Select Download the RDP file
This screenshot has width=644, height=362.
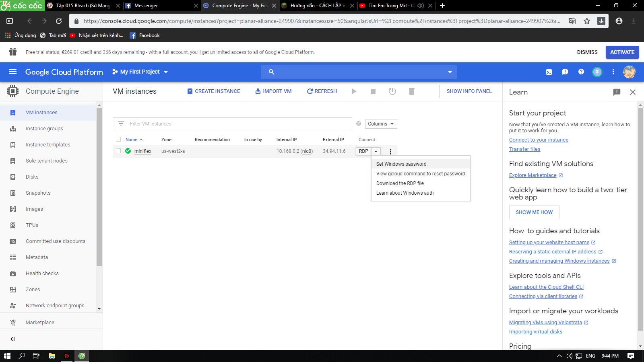point(421,183)
